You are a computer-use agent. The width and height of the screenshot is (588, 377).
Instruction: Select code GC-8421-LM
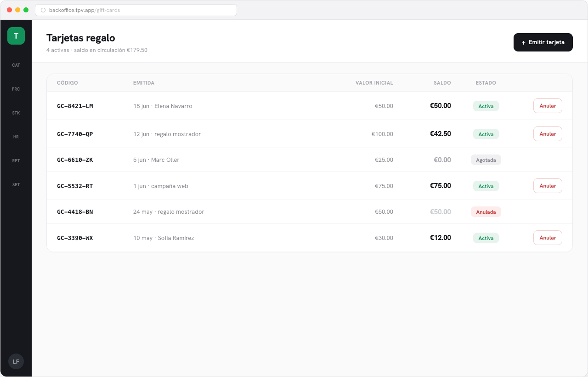pos(75,106)
